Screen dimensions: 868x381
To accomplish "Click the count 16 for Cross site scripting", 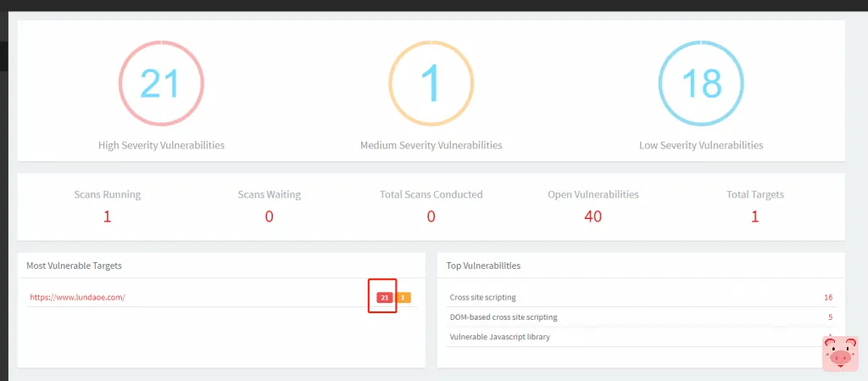I will (x=828, y=297).
